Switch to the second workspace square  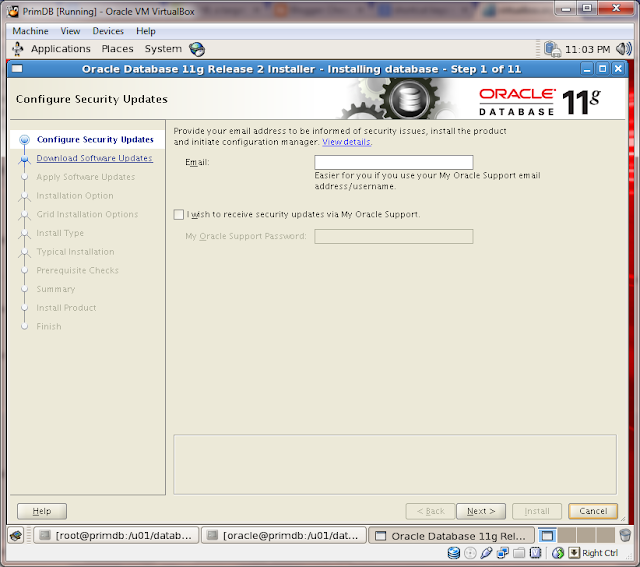(567, 535)
